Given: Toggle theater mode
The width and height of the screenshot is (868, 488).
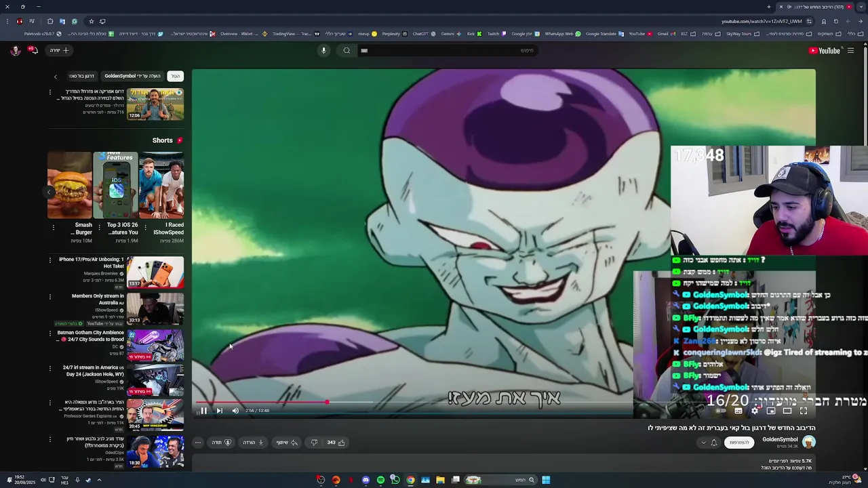Looking at the screenshot, I should pyautogui.click(x=787, y=411).
